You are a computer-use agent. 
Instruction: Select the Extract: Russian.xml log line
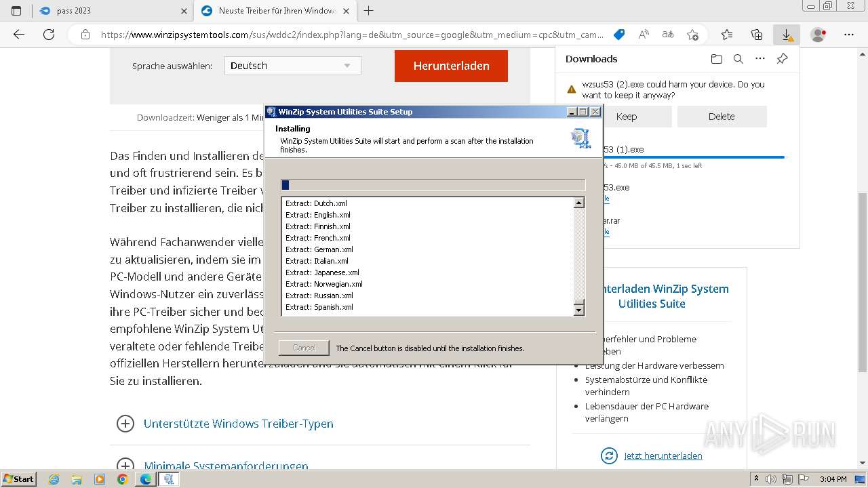coord(319,296)
